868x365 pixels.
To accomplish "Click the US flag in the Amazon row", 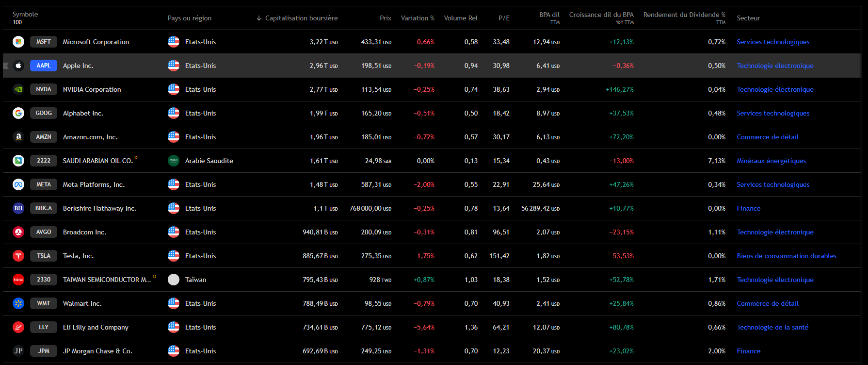I will tap(174, 137).
